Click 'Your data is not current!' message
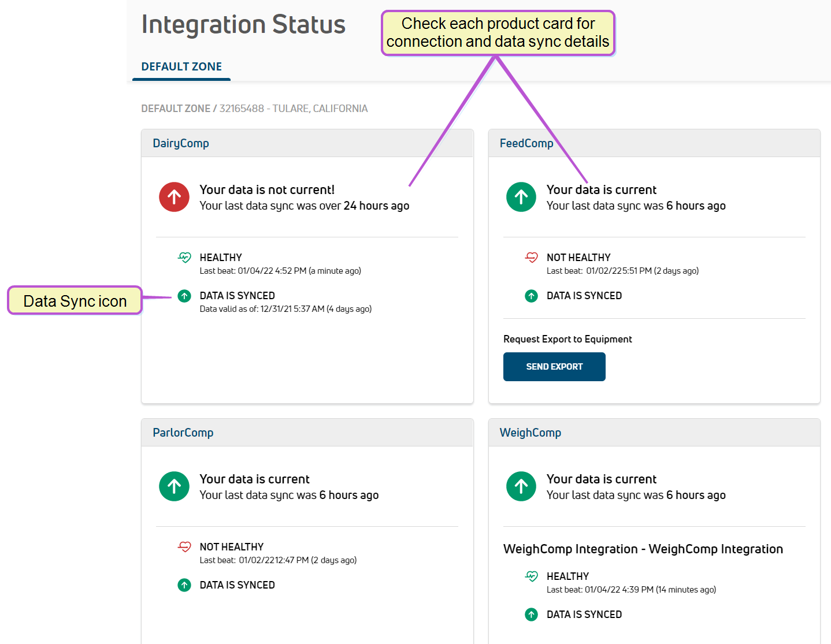The height and width of the screenshot is (644, 831). tap(267, 189)
